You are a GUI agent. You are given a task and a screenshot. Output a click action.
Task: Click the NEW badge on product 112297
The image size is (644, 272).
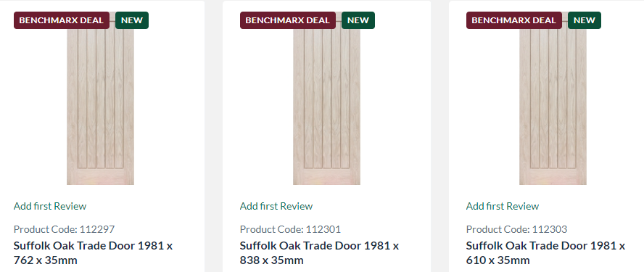[132, 20]
